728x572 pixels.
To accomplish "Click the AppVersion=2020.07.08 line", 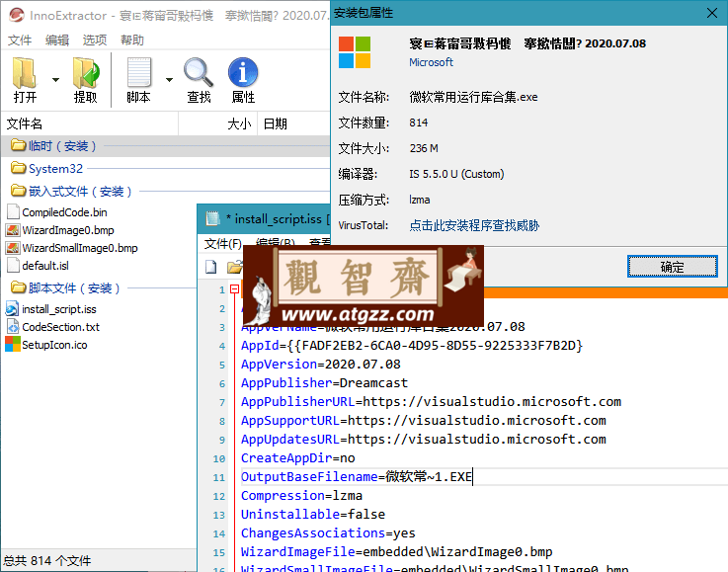I will pos(320,364).
